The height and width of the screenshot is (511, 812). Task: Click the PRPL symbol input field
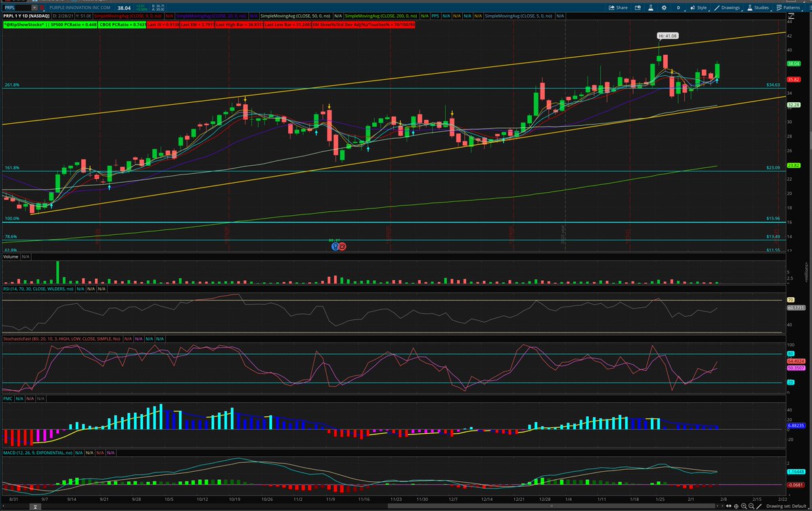point(16,8)
